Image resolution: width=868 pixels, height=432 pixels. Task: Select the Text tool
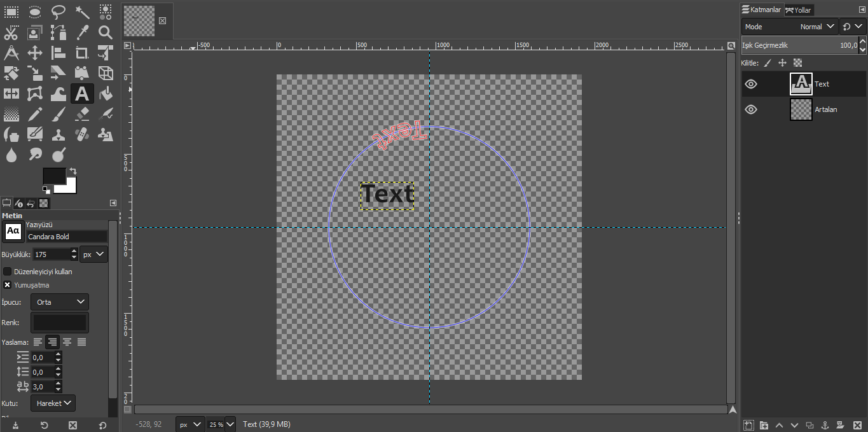click(x=82, y=94)
